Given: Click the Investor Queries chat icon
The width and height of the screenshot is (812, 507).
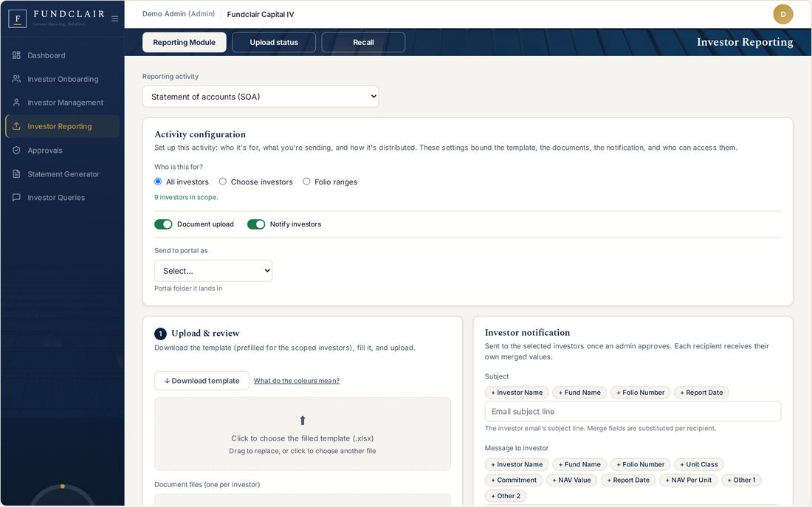Looking at the screenshot, I should tap(16, 197).
